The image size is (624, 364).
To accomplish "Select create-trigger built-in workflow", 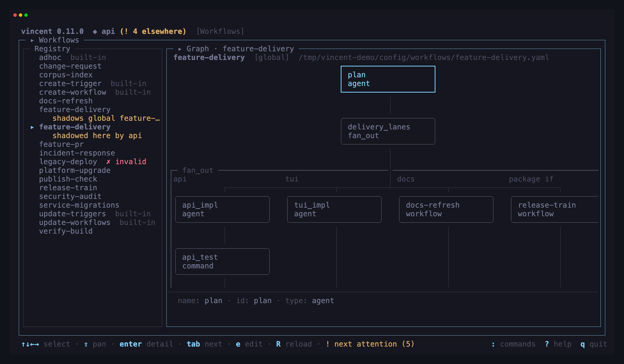I will coord(93,83).
